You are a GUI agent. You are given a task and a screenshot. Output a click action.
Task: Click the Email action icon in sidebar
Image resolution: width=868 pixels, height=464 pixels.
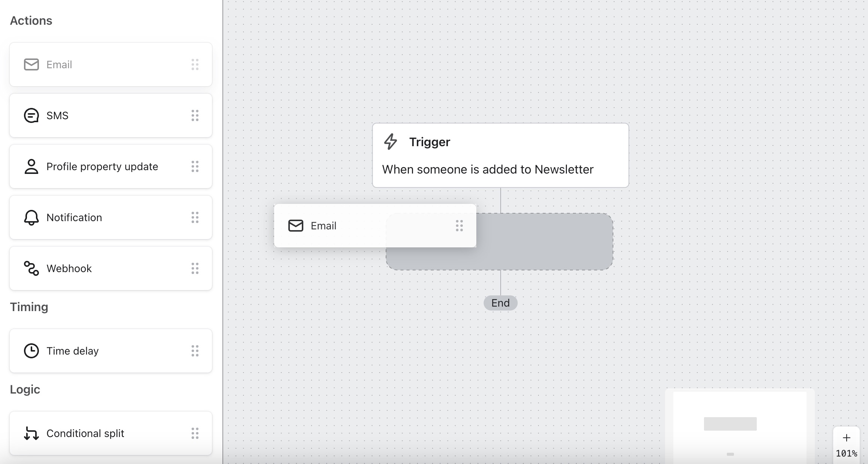(31, 64)
